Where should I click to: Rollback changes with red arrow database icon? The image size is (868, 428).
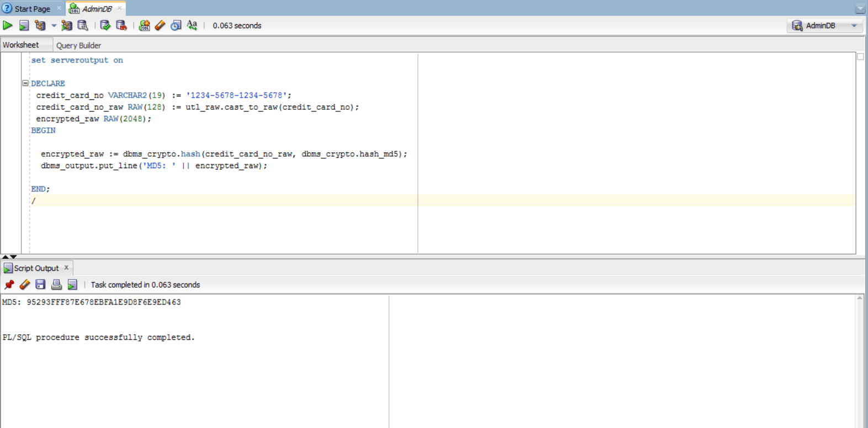pos(121,25)
